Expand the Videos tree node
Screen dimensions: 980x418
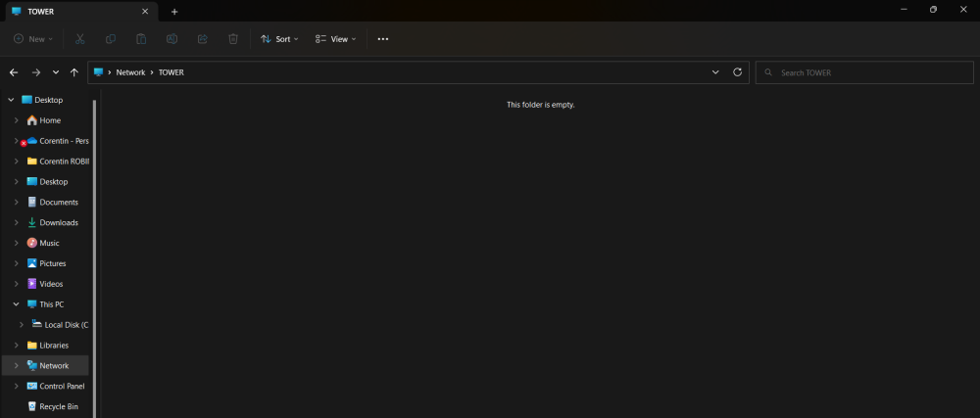point(17,284)
